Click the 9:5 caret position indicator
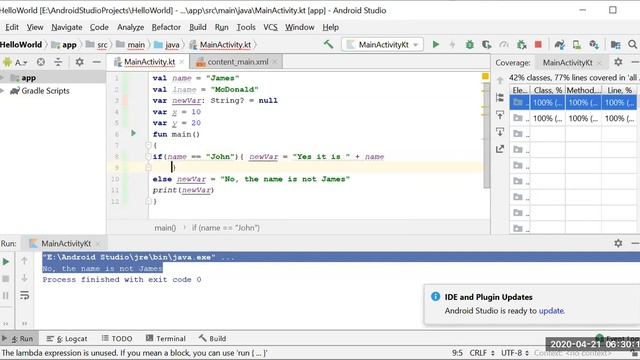Viewport: 640px width, 360px height. tap(457, 353)
